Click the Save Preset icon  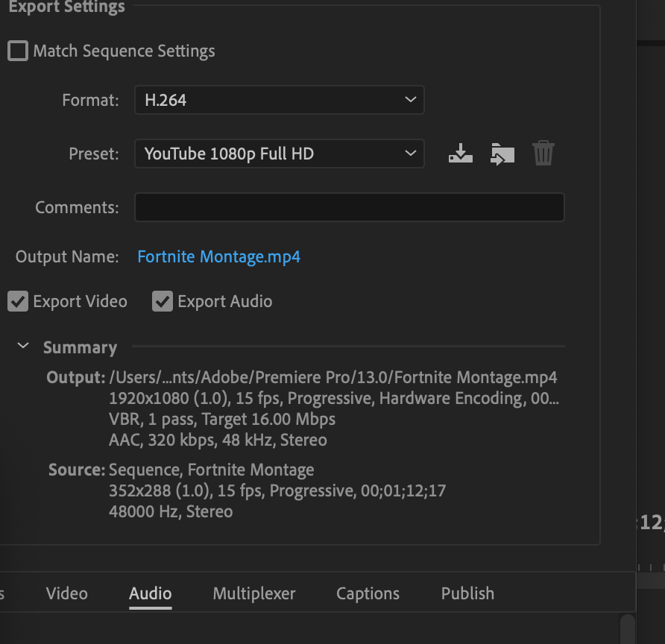click(x=461, y=154)
